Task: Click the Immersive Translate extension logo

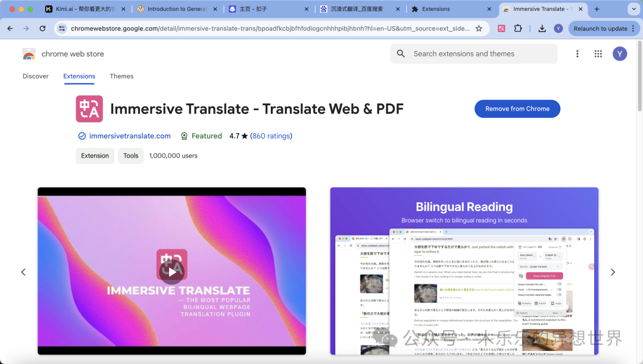Action: click(89, 109)
